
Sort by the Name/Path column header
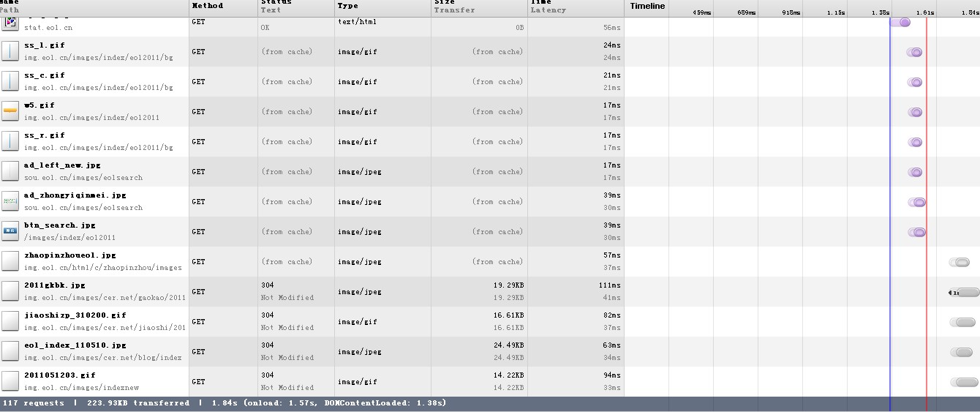[x=94, y=8]
